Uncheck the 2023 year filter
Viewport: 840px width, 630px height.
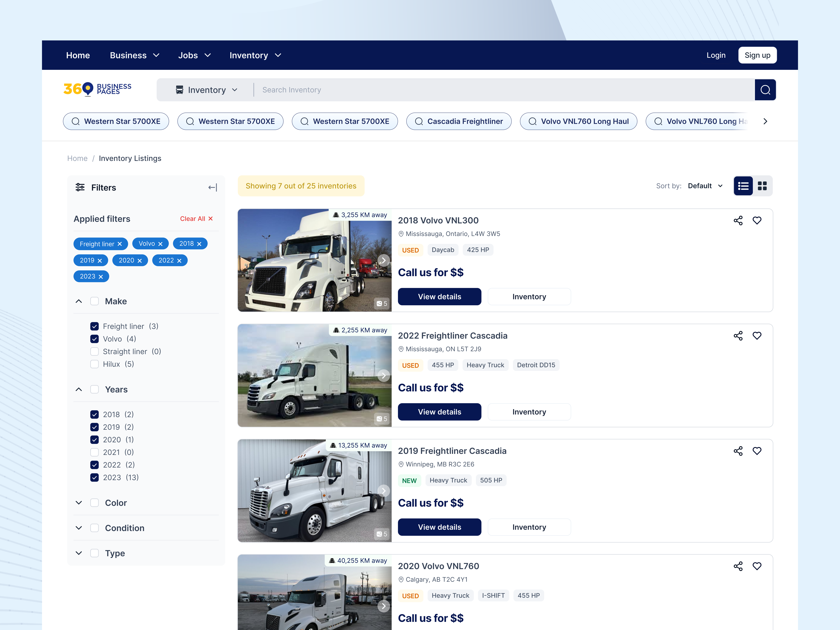(x=94, y=477)
